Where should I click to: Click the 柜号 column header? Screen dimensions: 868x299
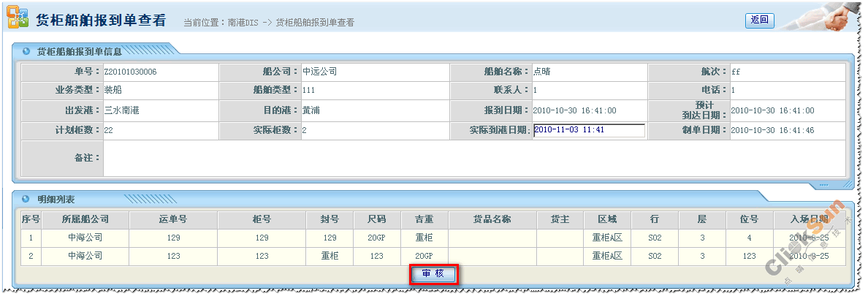click(x=262, y=220)
